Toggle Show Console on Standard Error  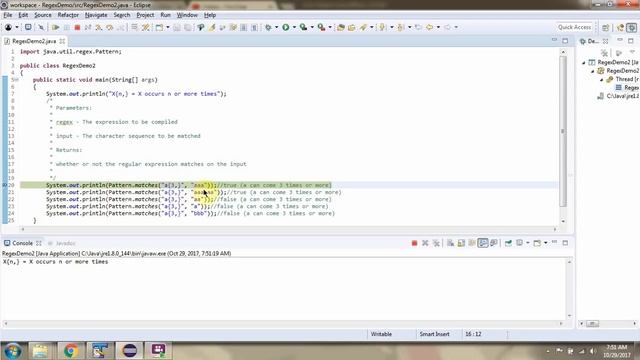click(x=494, y=243)
